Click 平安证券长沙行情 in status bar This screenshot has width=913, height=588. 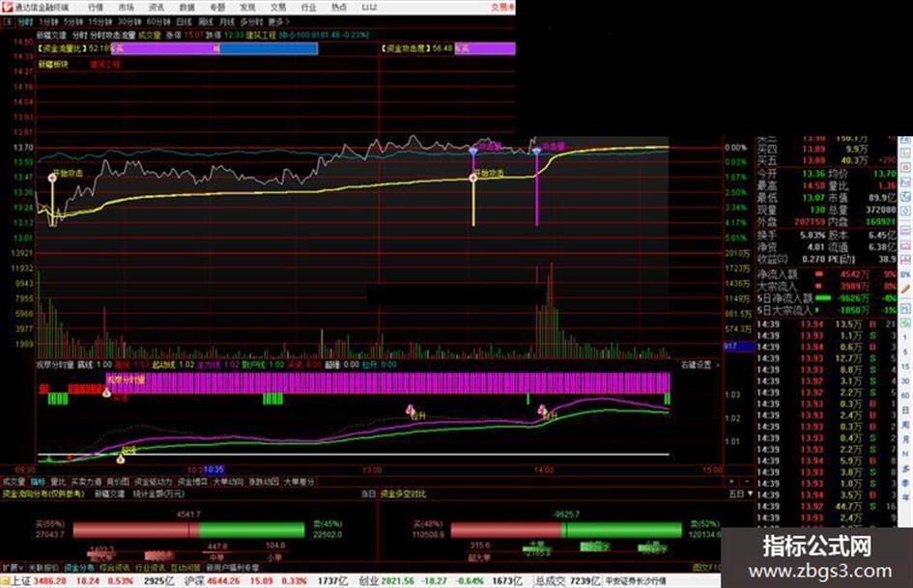point(636,581)
